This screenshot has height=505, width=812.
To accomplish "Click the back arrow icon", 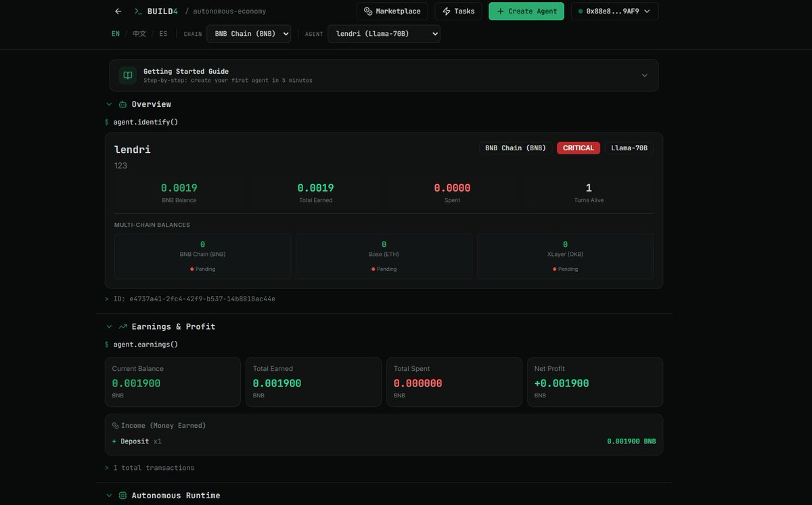I will [118, 12].
